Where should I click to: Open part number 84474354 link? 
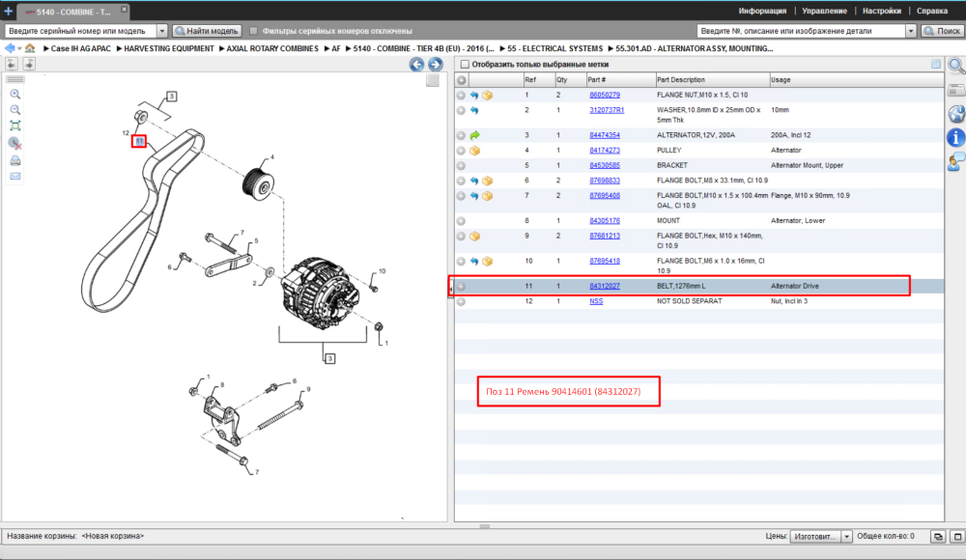[605, 135]
